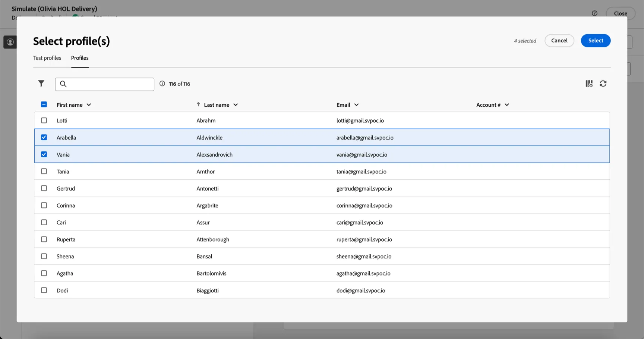
Task: Click the Cancel button
Action: click(559, 41)
